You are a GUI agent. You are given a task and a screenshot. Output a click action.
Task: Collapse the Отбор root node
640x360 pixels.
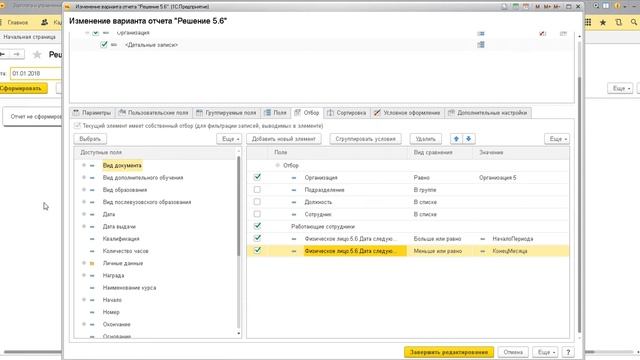tap(278, 165)
